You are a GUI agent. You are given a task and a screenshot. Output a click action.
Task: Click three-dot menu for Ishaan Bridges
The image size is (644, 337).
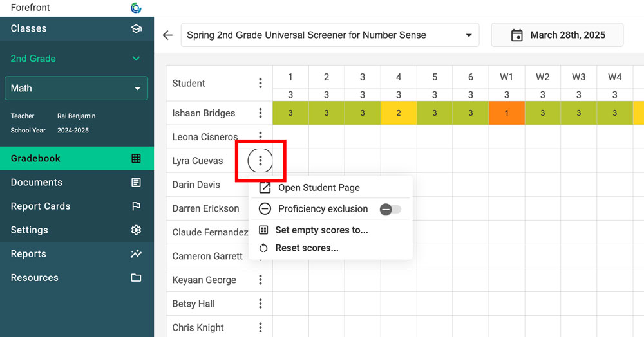tap(260, 113)
